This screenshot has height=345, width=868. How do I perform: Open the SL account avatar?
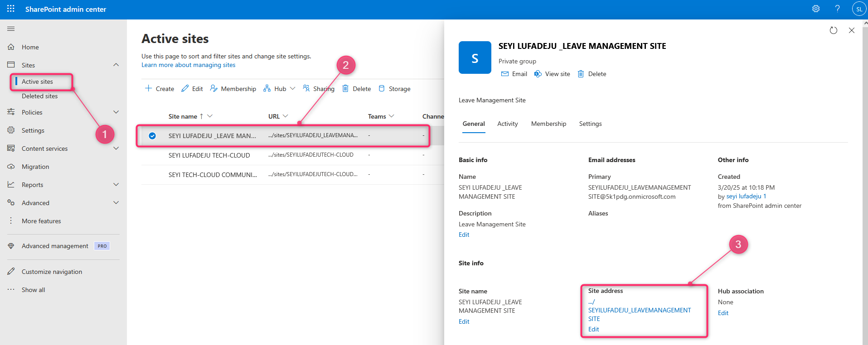coord(859,9)
